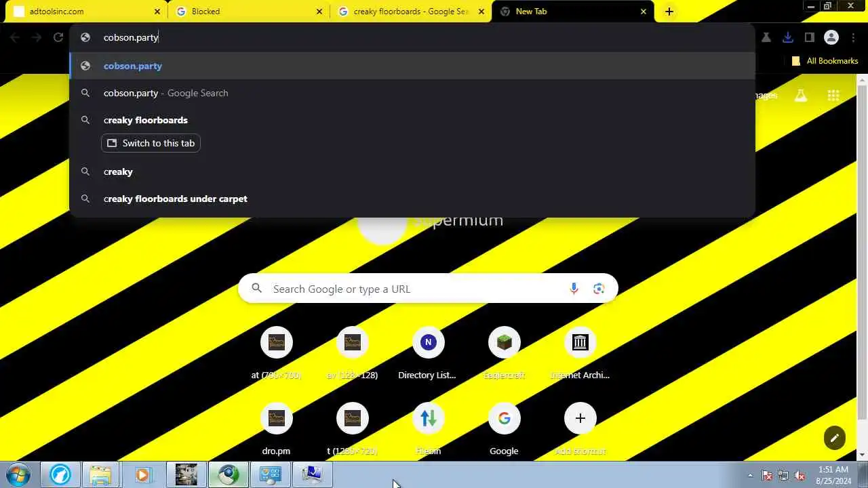The height and width of the screenshot is (488, 868).
Task: Click the browser back arrow
Action: coord(15,37)
